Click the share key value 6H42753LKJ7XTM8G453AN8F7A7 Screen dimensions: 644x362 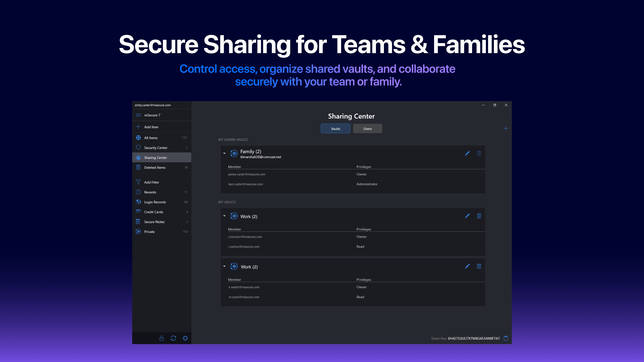point(473,339)
